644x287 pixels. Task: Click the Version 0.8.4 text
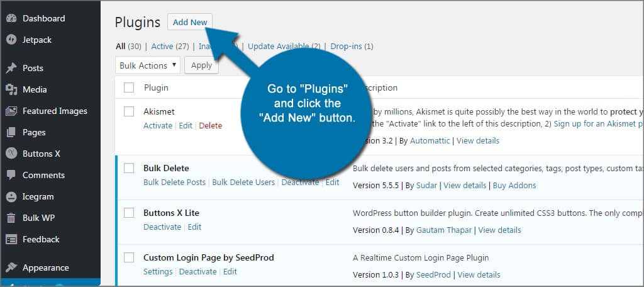[376, 230]
